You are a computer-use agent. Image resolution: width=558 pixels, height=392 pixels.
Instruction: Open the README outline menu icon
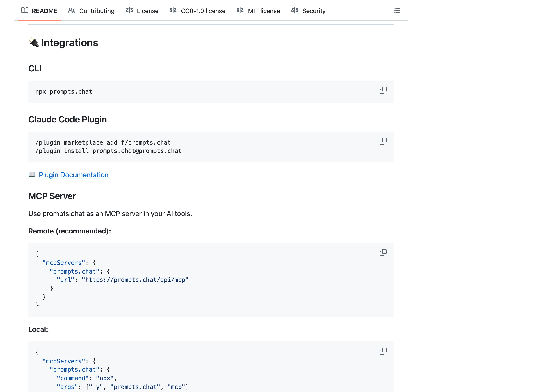(x=396, y=11)
